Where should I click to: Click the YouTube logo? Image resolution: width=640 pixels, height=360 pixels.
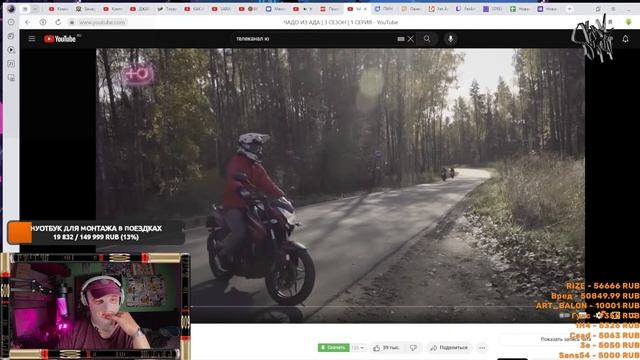click(x=60, y=39)
